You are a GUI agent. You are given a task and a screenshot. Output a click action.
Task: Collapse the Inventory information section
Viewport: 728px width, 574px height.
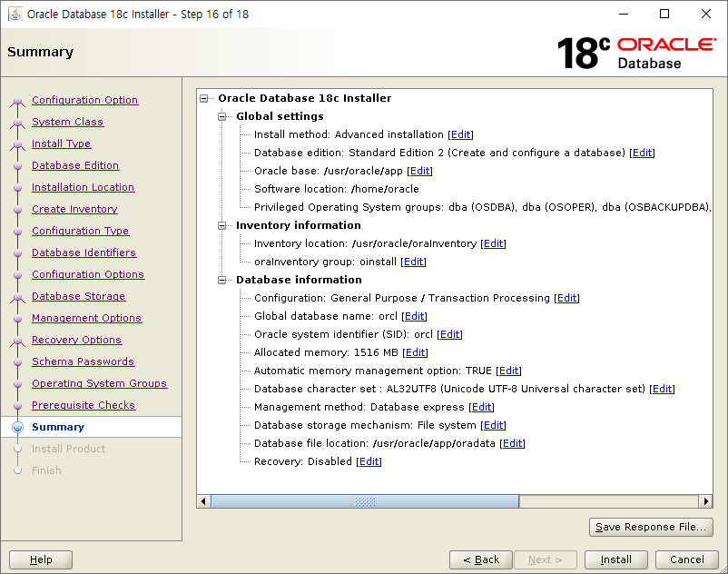coord(221,226)
